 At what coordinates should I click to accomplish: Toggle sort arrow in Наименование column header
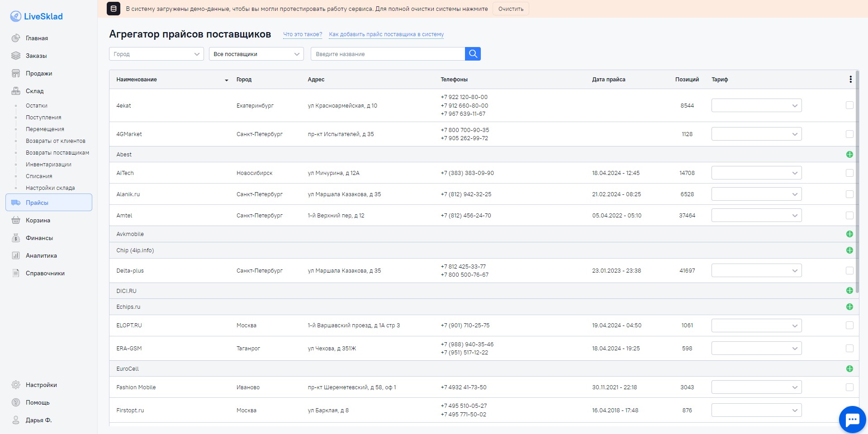coord(227,80)
